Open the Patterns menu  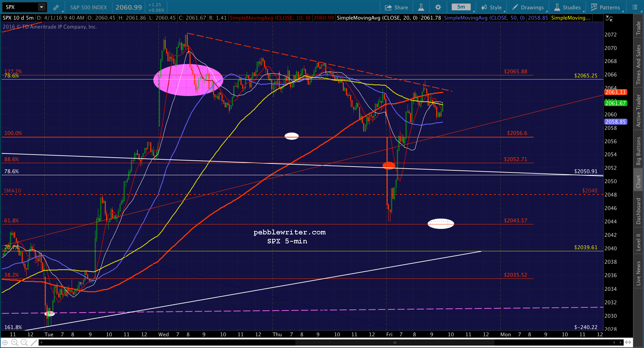point(605,7)
